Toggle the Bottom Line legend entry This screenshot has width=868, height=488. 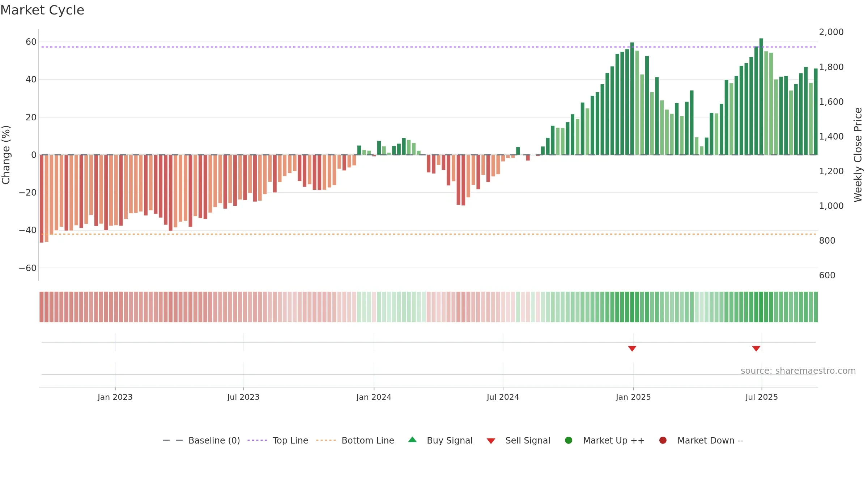[355, 440]
